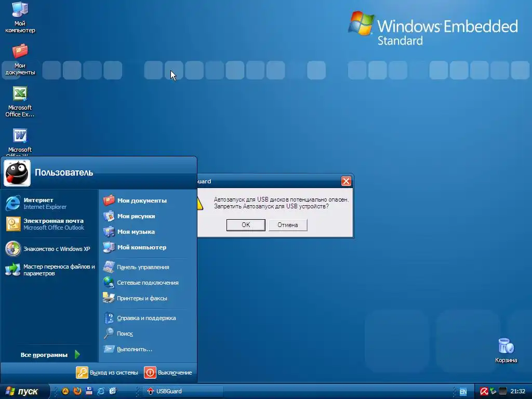Click the floppy disk icon in Quick Launch
The height and width of the screenshot is (399, 532).
(x=89, y=391)
